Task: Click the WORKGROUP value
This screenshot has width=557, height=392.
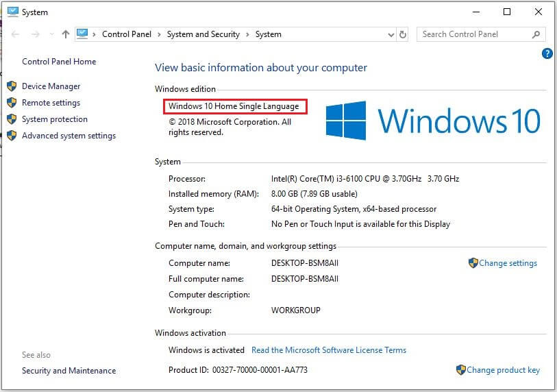Action: (x=296, y=310)
